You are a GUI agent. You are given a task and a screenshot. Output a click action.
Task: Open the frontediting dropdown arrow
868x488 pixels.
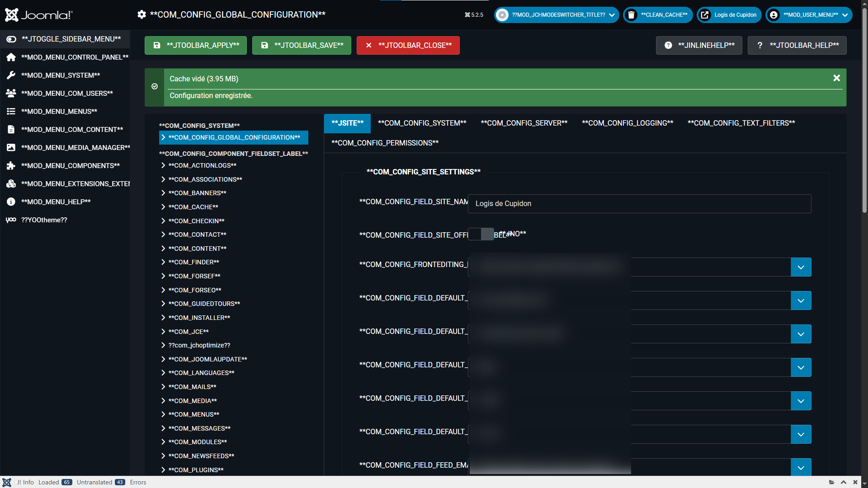(801, 267)
